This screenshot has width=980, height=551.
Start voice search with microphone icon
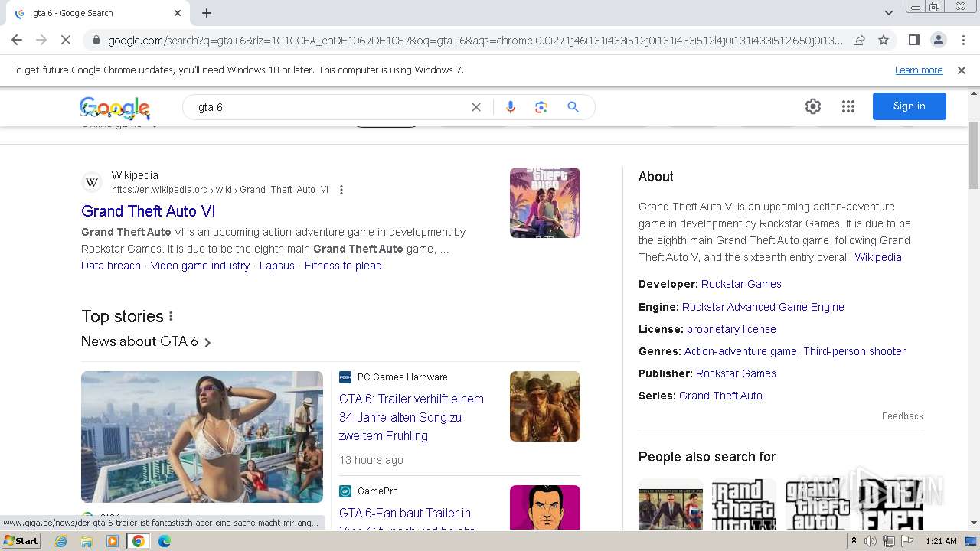(511, 107)
